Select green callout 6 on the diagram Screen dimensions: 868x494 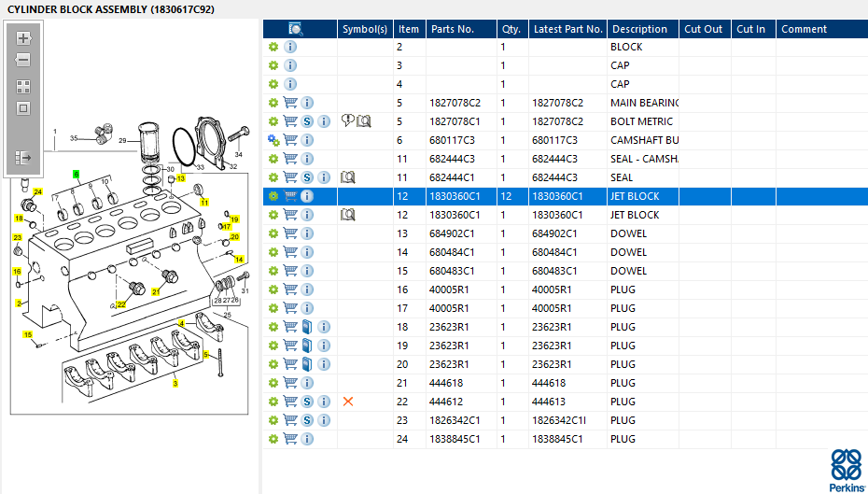[x=77, y=174]
